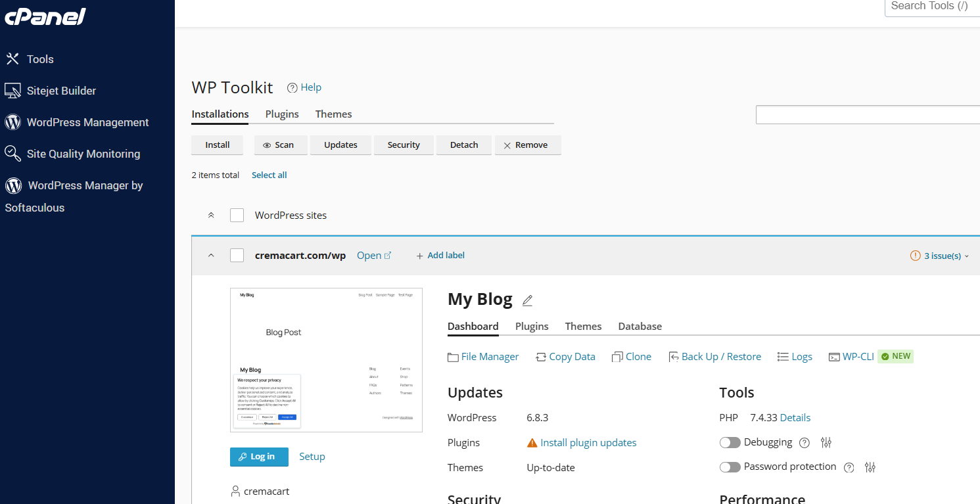Tick the cremacart.com/wp checkbox
Image resolution: width=980 pixels, height=504 pixels.
[x=237, y=256]
